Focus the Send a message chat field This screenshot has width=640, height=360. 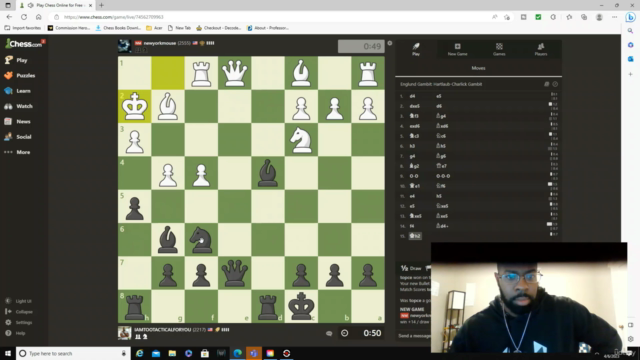(x=414, y=336)
